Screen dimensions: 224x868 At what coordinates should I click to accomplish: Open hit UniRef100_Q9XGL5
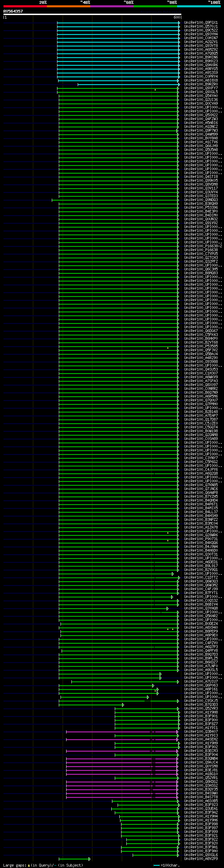coord(201,92)
